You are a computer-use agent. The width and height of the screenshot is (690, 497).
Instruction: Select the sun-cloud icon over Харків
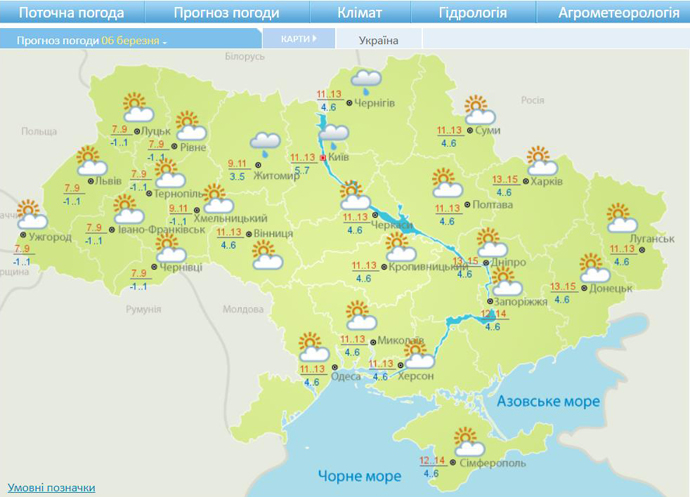tap(541, 162)
